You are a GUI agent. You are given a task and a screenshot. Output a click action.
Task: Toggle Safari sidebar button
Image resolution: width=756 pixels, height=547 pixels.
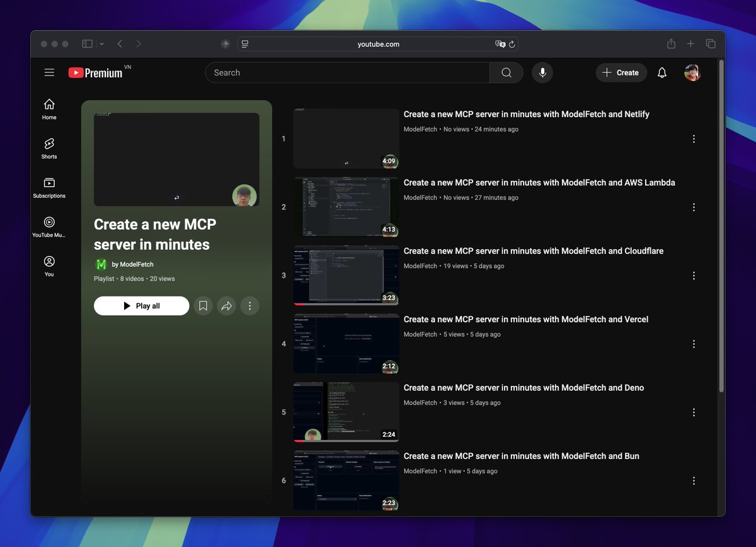(x=88, y=44)
